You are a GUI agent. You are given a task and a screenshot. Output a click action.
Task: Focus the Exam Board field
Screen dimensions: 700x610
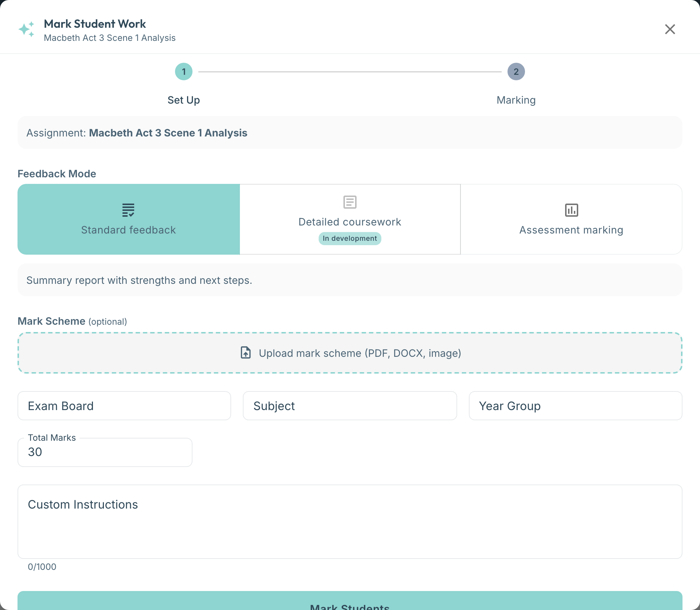coord(124,406)
